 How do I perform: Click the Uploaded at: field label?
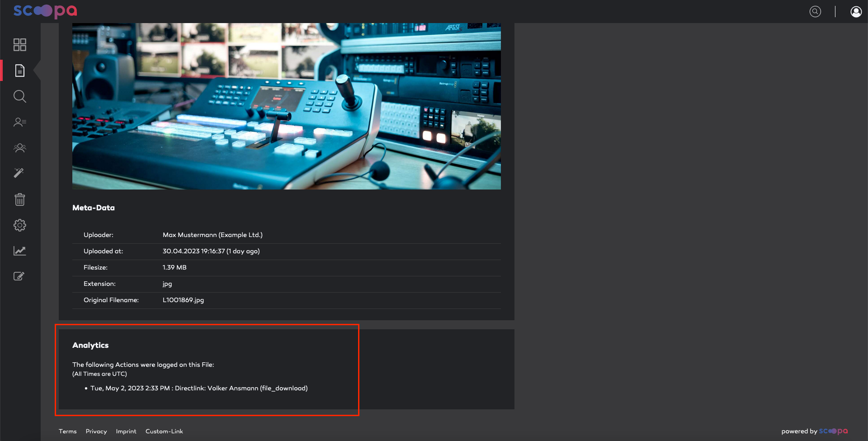(103, 251)
